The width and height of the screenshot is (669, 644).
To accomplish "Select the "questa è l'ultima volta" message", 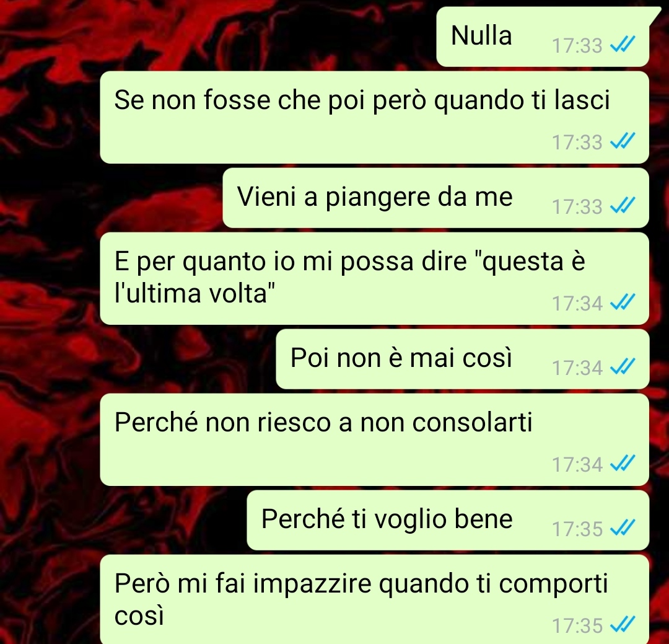I will (374, 278).
